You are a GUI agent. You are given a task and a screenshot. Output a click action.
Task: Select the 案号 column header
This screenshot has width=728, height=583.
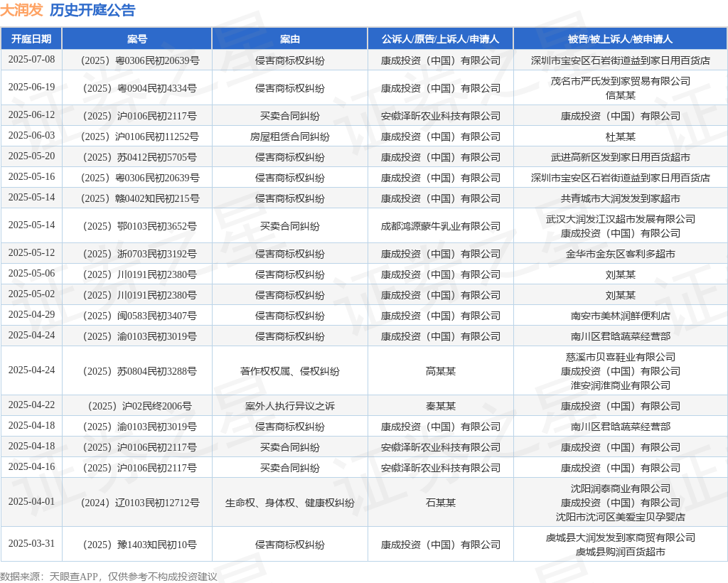137,39
